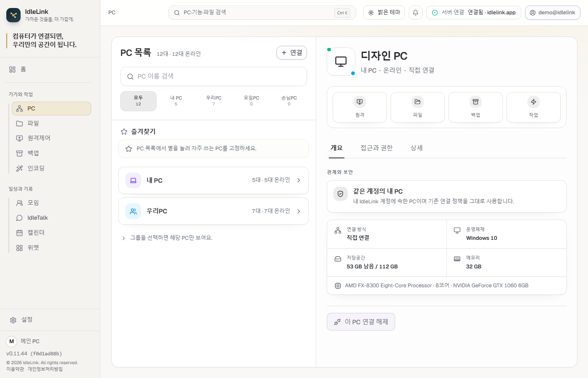Focus the PC·기능·파일 검색 search box

[262, 13]
